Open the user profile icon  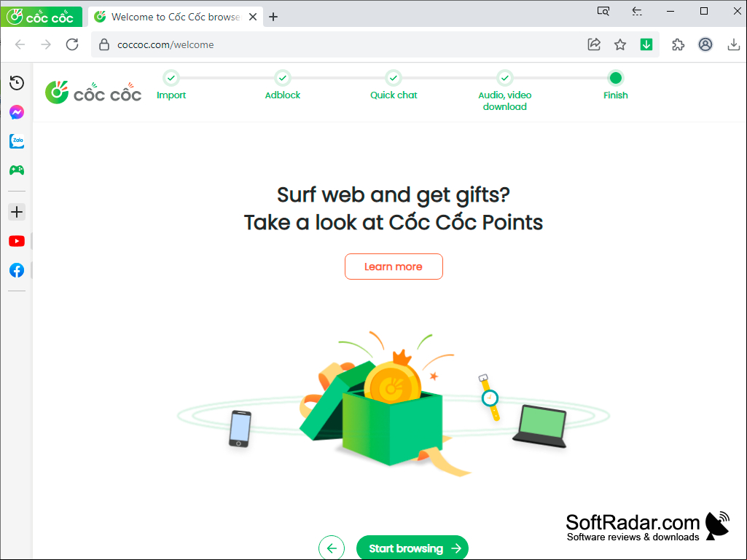[x=705, y=44]
